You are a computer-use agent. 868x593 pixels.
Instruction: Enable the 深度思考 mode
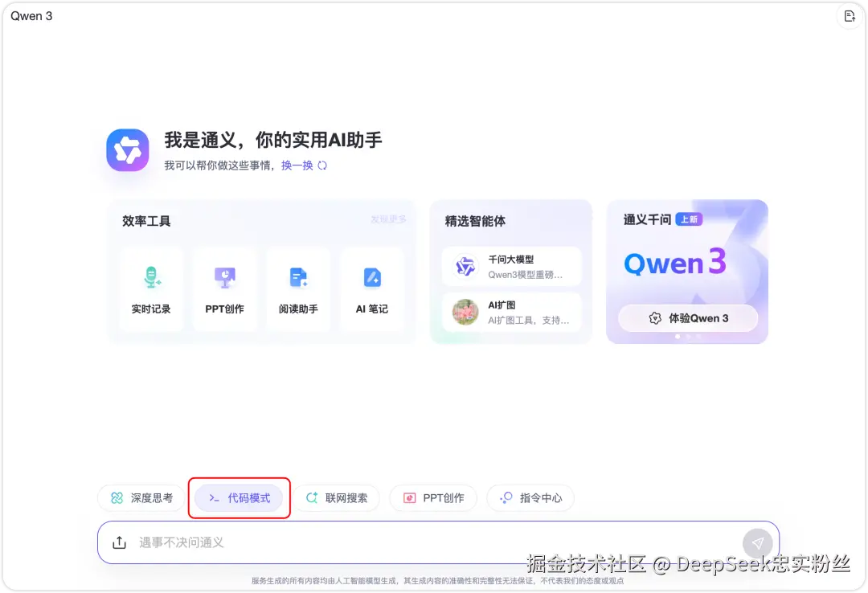[x=140, y=498]
